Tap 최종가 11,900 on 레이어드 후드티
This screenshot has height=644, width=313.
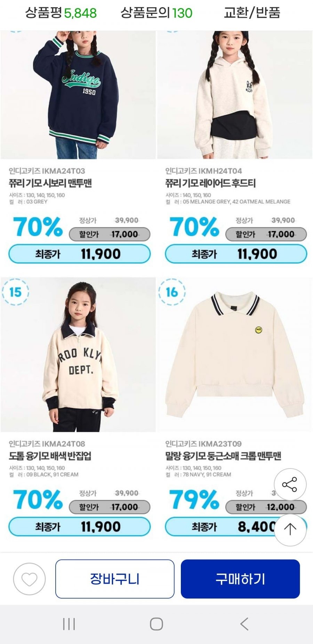(x=236, y=254)
